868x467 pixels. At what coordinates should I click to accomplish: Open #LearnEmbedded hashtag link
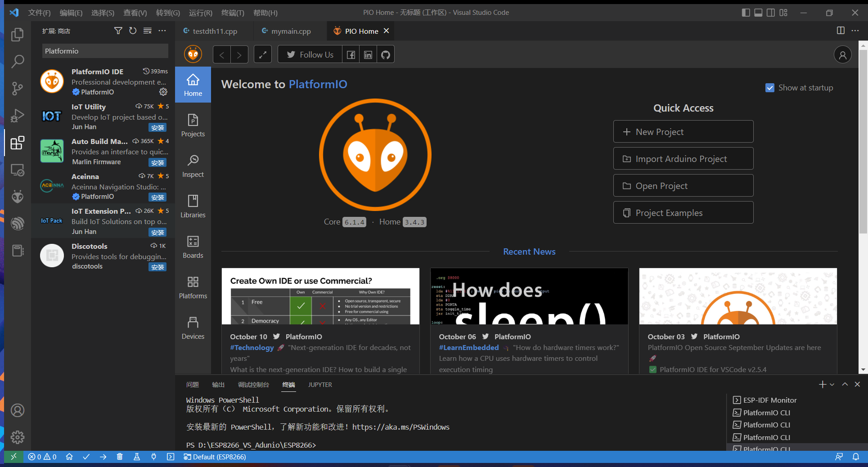[469, 347]
